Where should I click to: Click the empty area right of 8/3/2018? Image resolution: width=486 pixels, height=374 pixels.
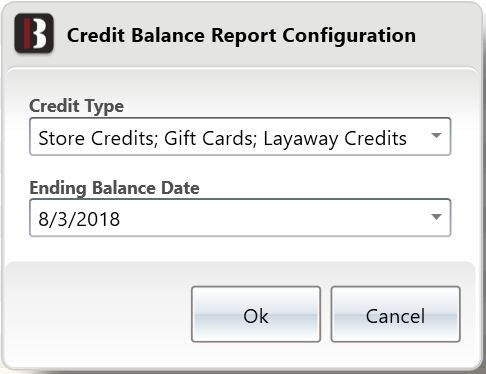tap(273, 218)
